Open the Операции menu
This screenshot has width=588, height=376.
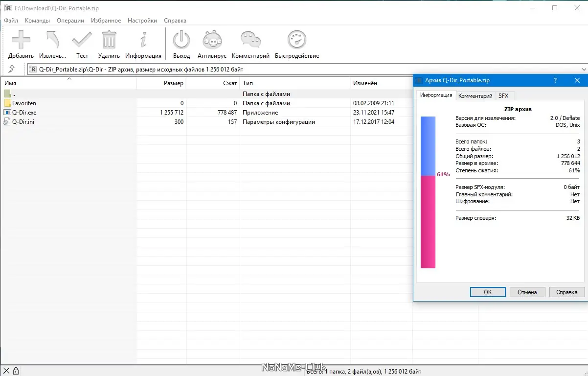tap(70, 21)
